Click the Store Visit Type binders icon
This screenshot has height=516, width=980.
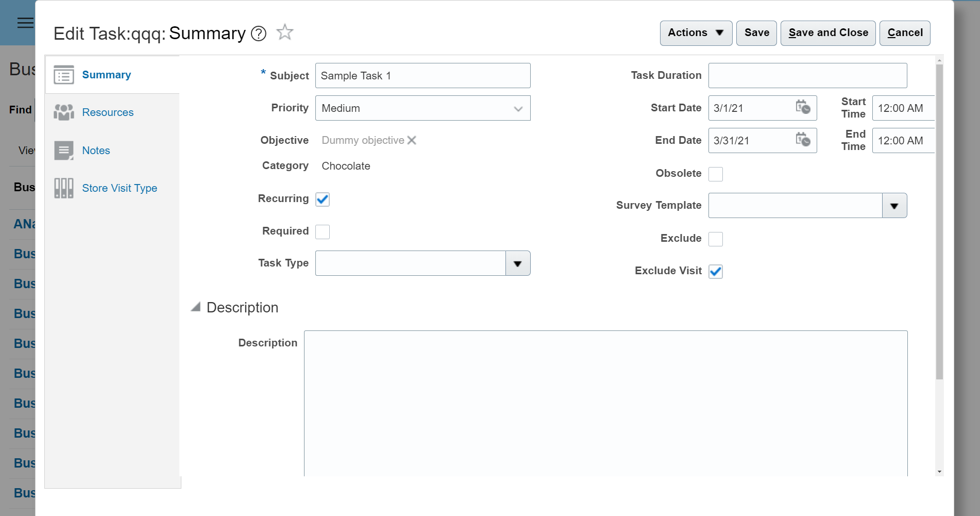[x=64, y=188]
